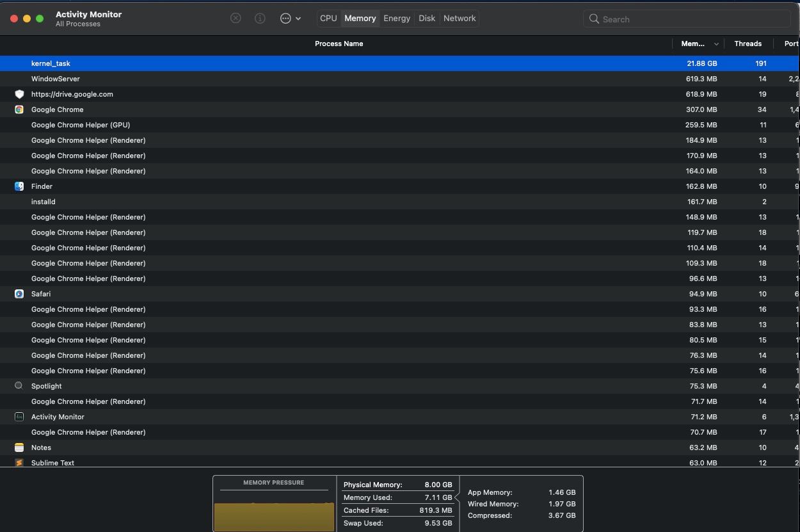
Task: Select Google Chrome Helper (GPU) row
Action: 400,125
